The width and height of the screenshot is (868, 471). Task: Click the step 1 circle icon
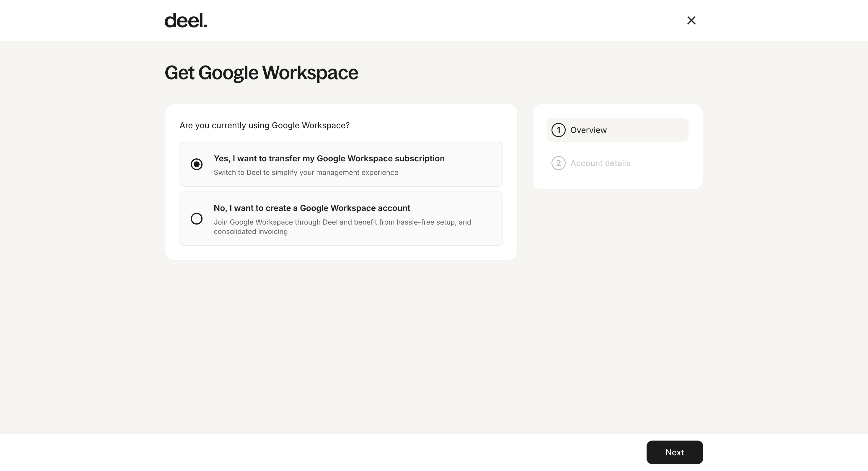pyautogui.click(x=558, y=130)
